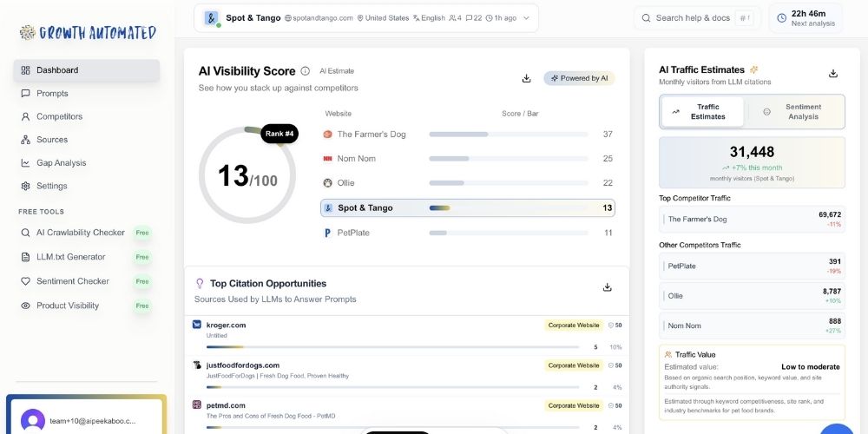Click the Top Citation Opportunities lightbulb icon
Screen dimensions: 868x434
coord(200,284)
